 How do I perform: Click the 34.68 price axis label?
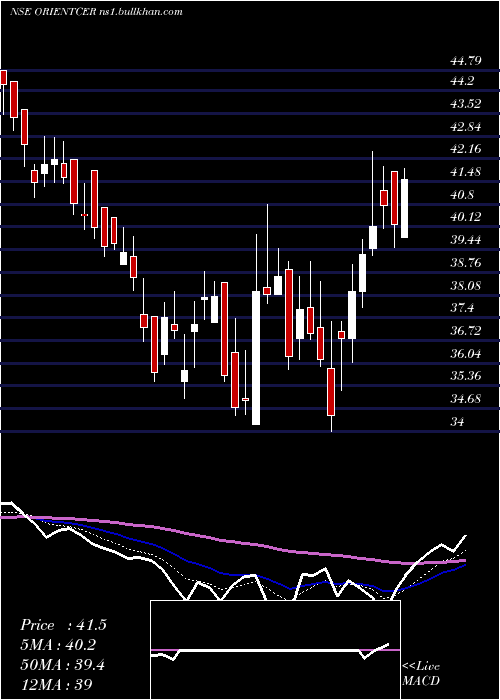point(466,399)
